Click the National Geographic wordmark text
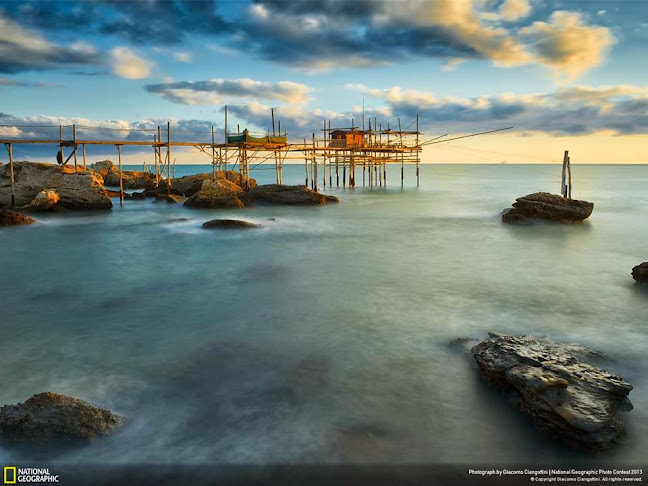Image resolution: width=648 pixels, height=486 pixels. point(37,476)
